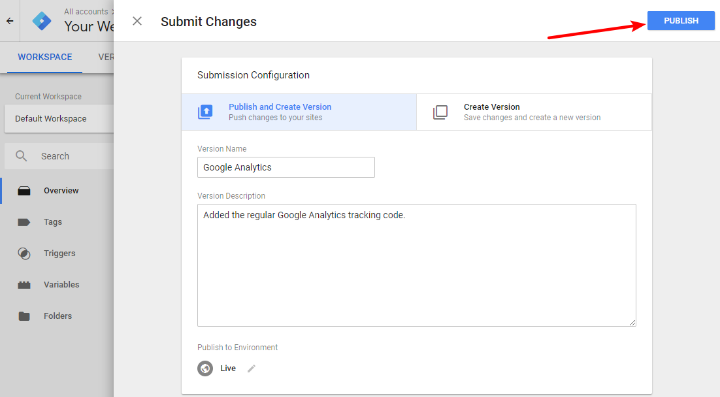Open the All accounts breadcrumb link

(x=86, y=11)
